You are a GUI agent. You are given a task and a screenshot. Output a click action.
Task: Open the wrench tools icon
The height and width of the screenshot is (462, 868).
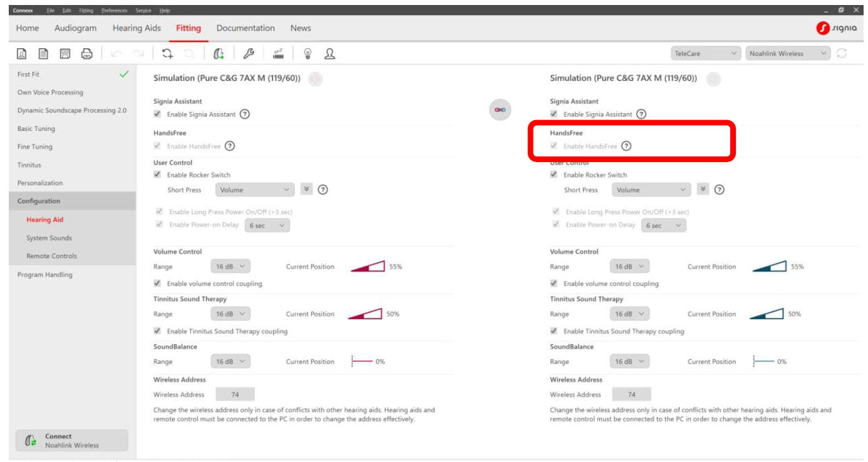(x=249, y=54)
